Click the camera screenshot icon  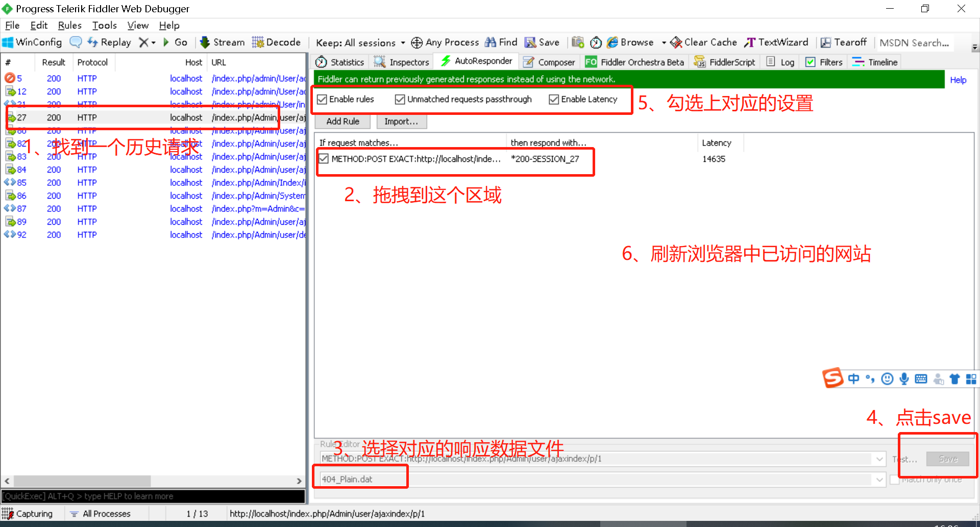[578, 42]
